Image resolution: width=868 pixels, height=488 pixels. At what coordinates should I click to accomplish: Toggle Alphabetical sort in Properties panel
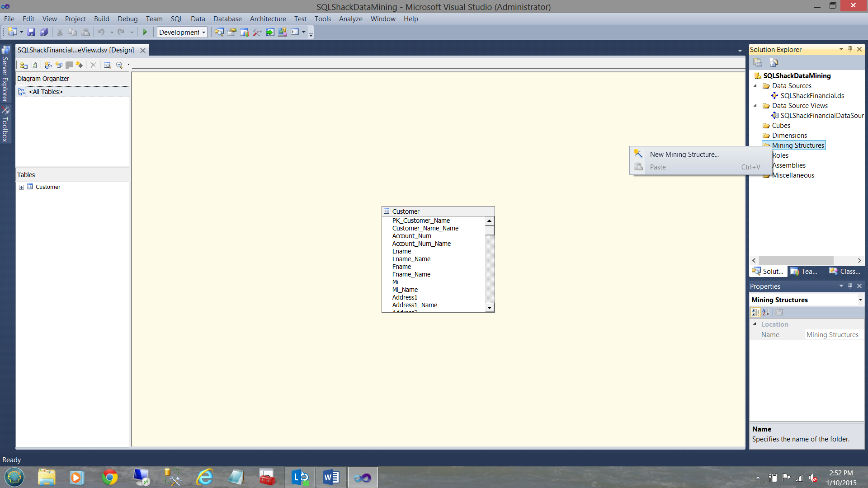click(766, 312)
